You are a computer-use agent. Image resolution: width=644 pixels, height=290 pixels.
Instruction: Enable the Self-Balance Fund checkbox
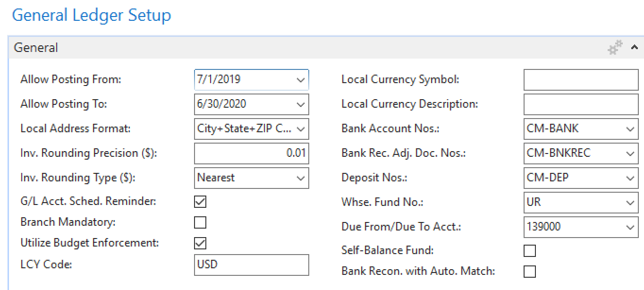530,251
